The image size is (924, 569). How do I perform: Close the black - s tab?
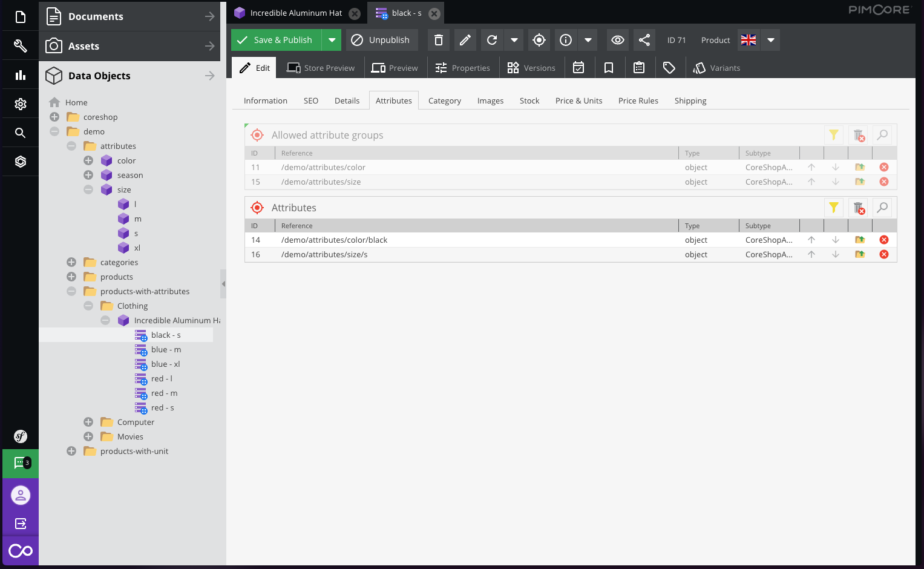pyautogui.click(x=434, y=13)
